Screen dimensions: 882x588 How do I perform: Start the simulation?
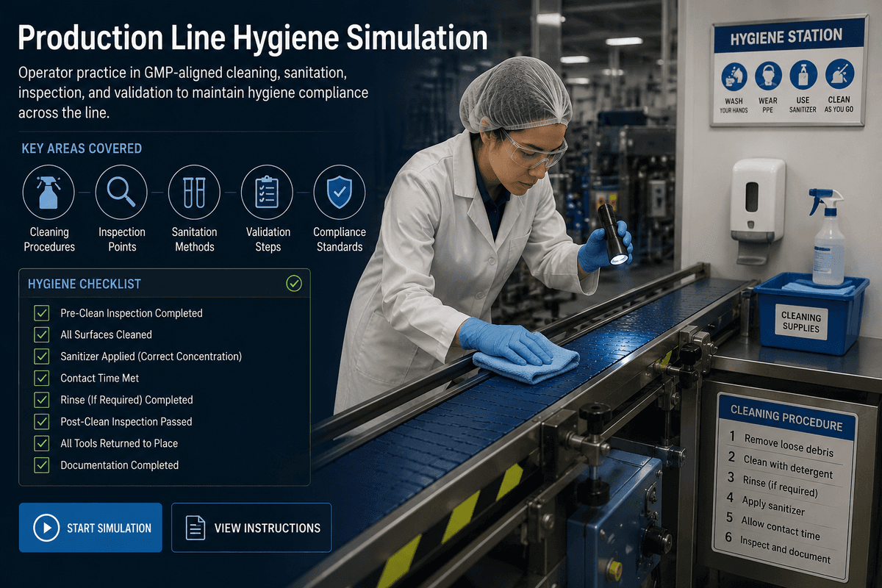tap(90, 528)
